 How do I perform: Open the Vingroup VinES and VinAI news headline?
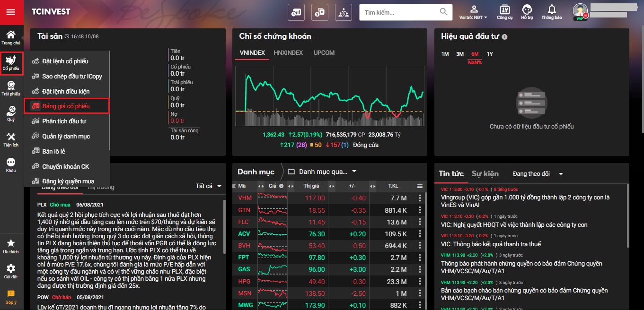click(x=525, y=202)
